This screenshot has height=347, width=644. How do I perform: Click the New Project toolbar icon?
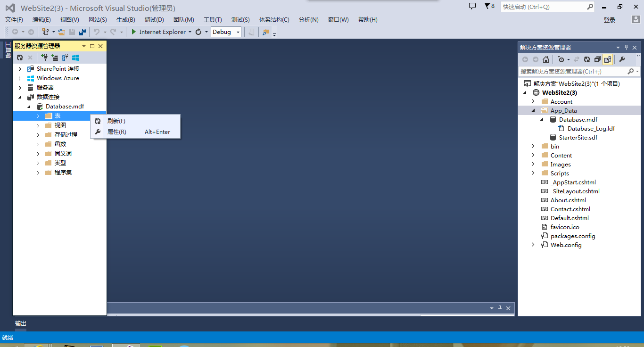point(45,32)
